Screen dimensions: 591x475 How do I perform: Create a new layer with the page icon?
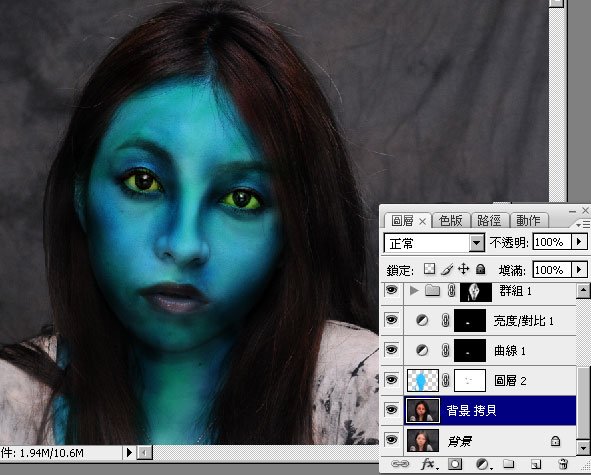point(536,464)
